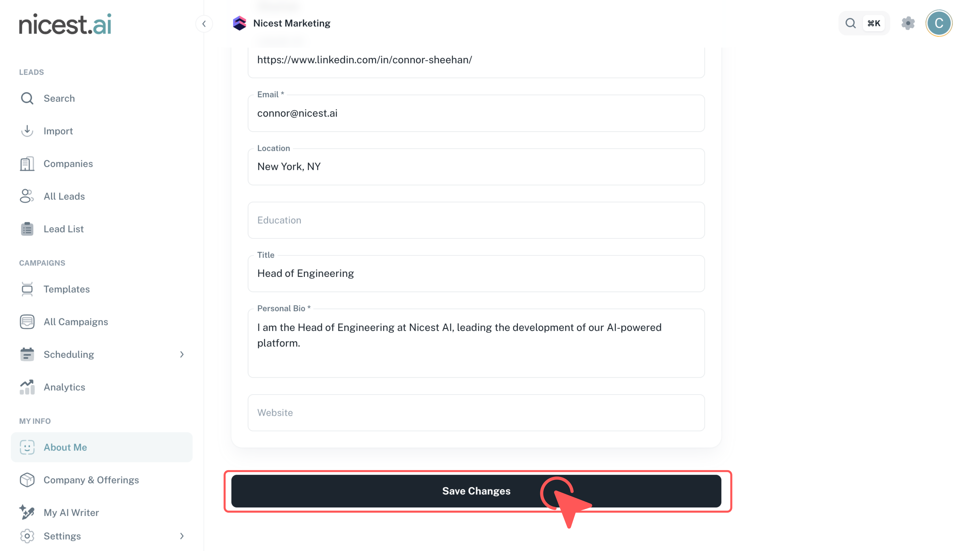Click the Analytics chart icon
Screen dimensions: 980x551
[x=27, y=387]
